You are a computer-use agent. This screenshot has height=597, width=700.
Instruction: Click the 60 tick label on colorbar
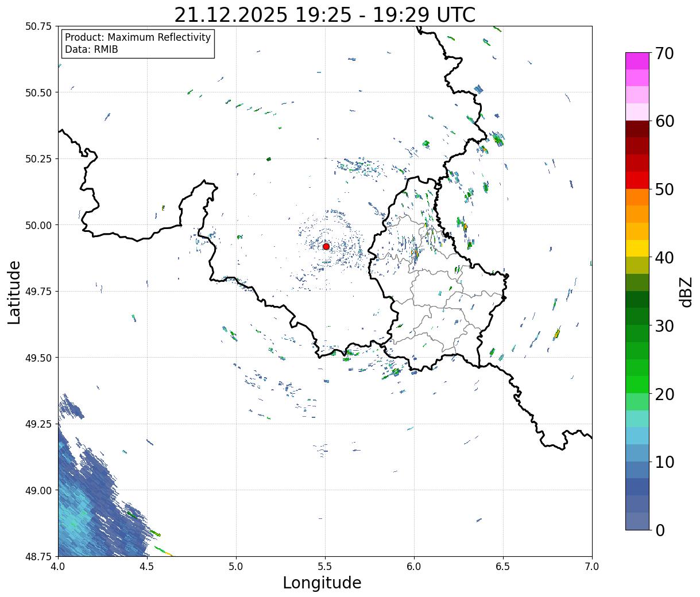[664, 121]
